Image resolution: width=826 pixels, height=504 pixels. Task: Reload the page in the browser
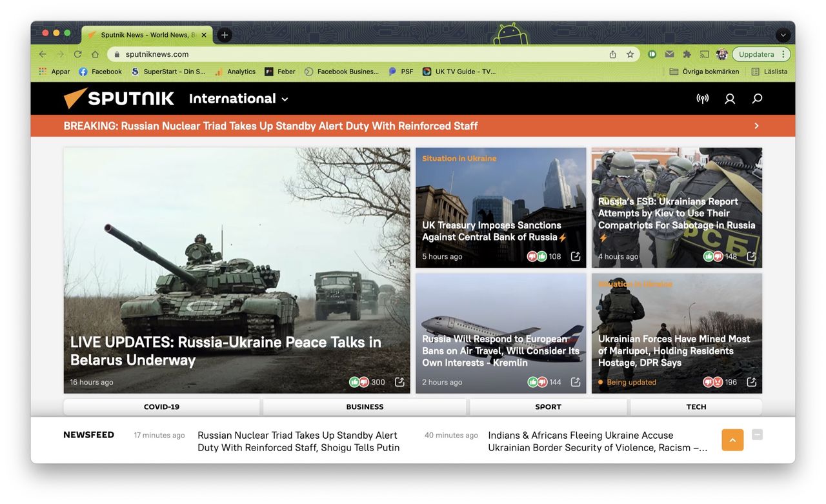[x=77, y=54]
